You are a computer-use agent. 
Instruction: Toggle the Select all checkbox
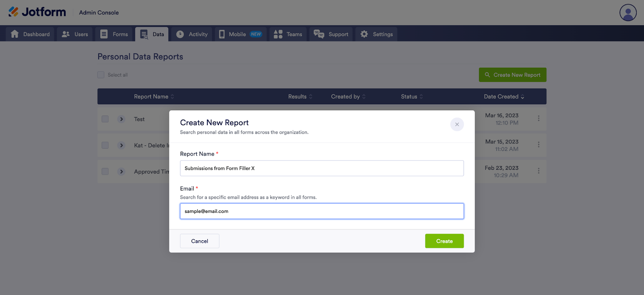(101, 75)
